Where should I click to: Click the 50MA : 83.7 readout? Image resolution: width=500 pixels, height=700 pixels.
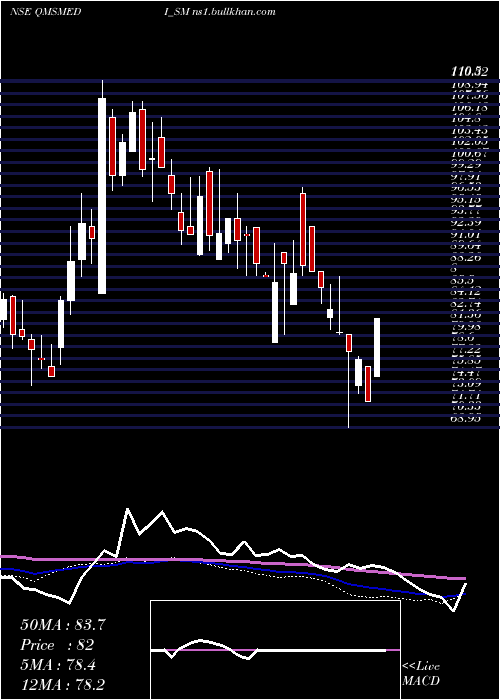point(63,625)
